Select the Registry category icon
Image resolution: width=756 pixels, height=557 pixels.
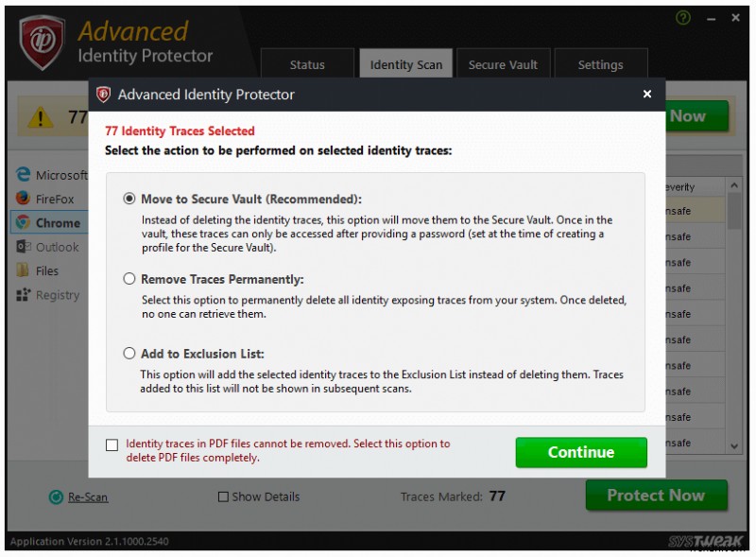(x=24, y=294)
